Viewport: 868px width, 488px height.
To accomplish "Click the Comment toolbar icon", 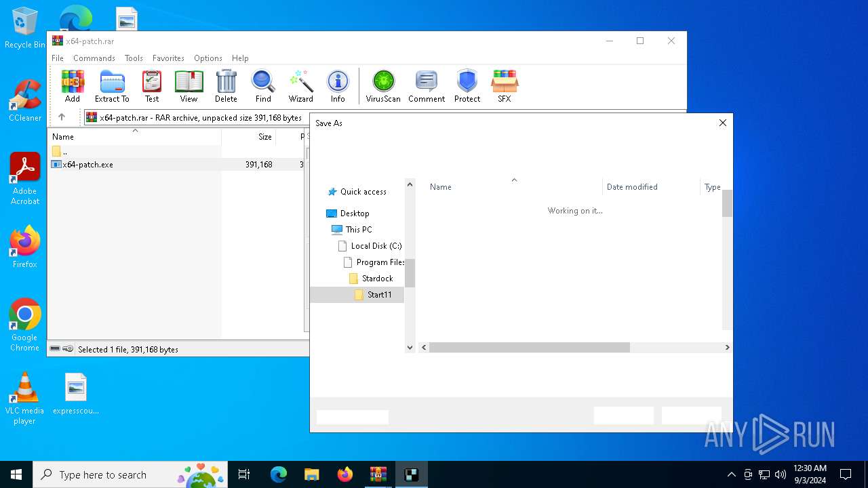I will [427, 86].
